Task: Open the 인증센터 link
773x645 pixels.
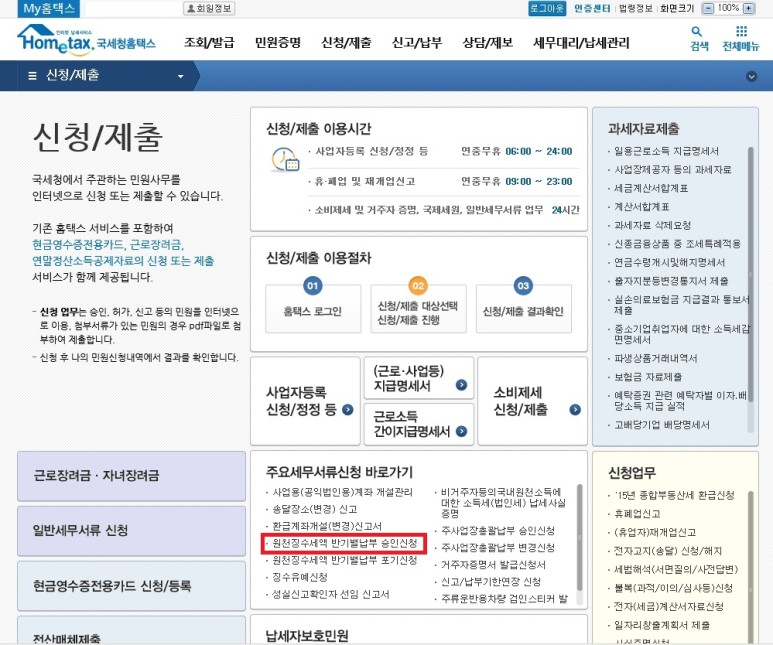Action: coord(592,8)
